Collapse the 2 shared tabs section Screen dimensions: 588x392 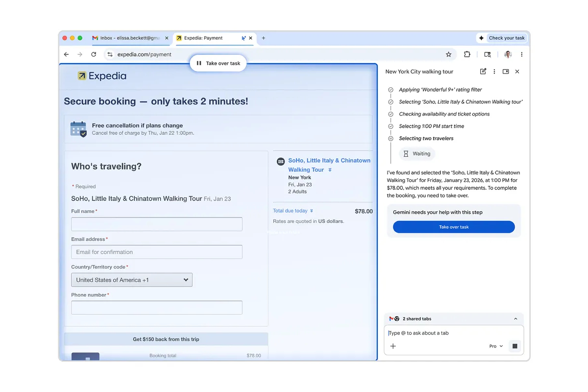(515, 318)
